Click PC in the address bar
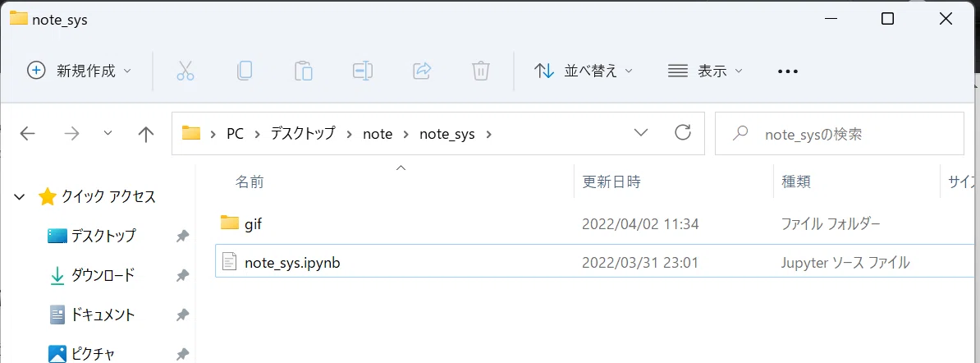Screen dimensions: 980x363 tap(235, 133)
